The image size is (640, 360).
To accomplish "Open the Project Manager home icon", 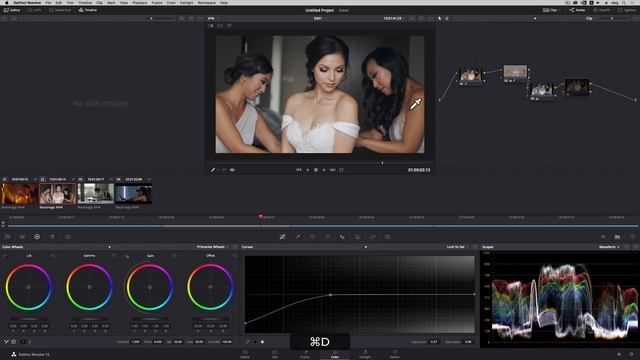I will (x=619, y=354).
